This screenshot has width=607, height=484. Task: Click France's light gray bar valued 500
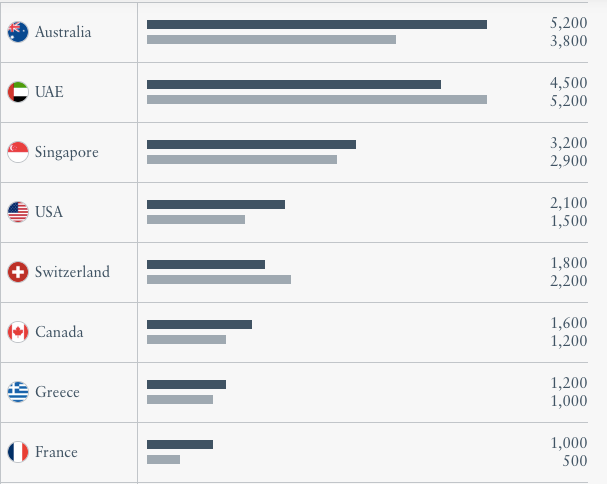pos(163,460)
